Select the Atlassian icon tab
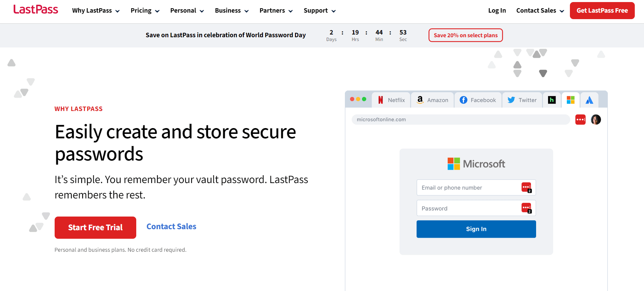Screen dimensions: 644x291 point(589,100)
